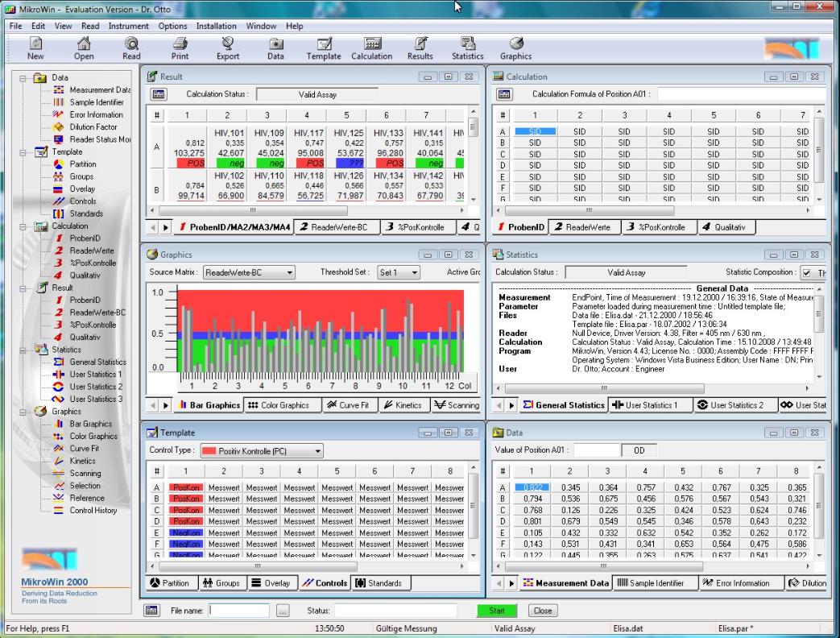The height and width of the screenshot is (638, 840).
Task: Open the Source Matrix dropdown
Action: pos(249,273)
